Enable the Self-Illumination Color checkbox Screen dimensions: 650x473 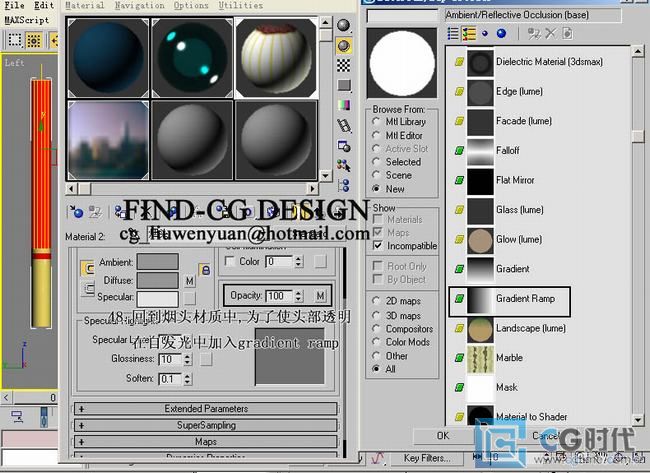(x=229, y=261)
